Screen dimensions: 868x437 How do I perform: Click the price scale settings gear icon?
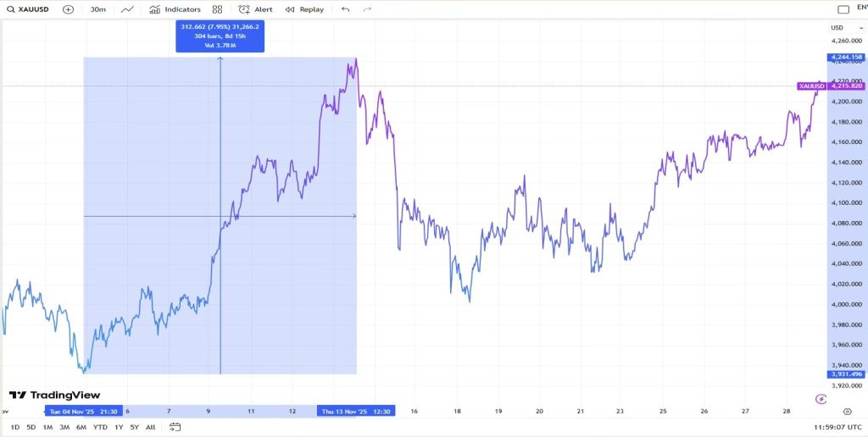(x=847, y=411)
